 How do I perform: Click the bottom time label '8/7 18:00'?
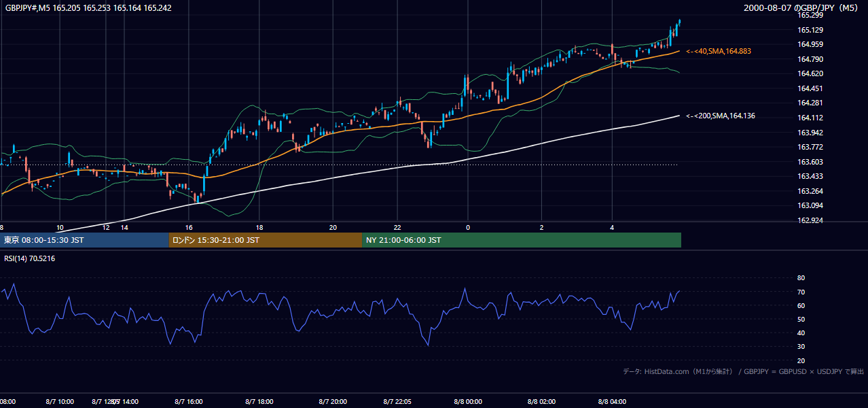tap(259, 401)
